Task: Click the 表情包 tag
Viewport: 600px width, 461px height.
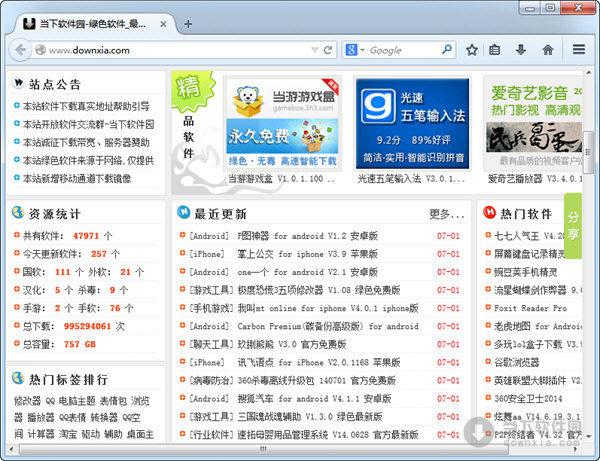Action: [x=113, y=401]
